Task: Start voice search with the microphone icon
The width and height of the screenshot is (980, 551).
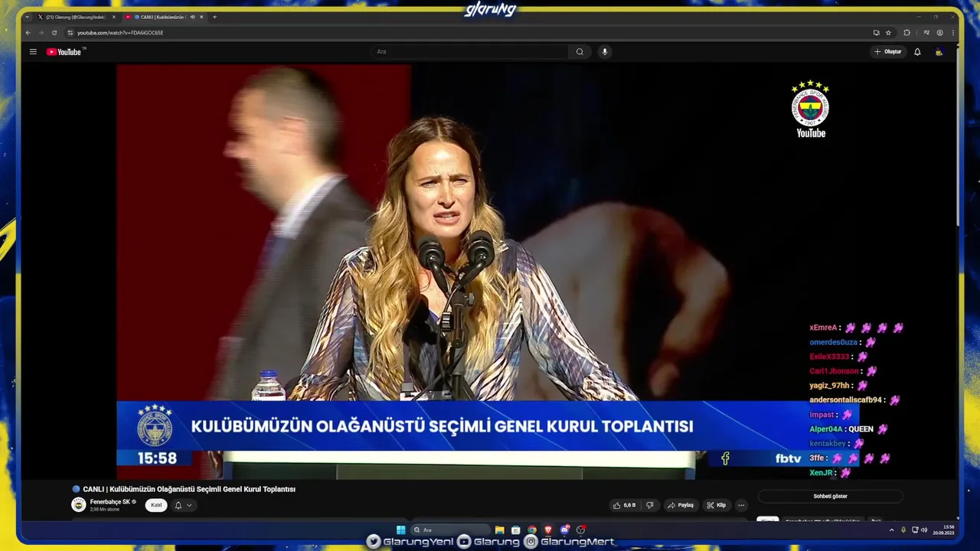Action: [x=604, y=52]
